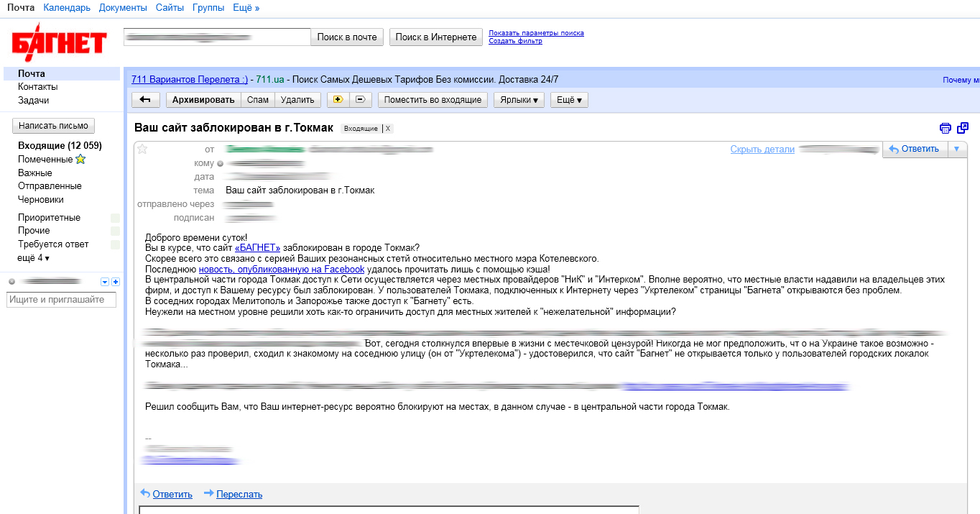
Task: Go to Входящие folder
Action: (x=60, y=146)
